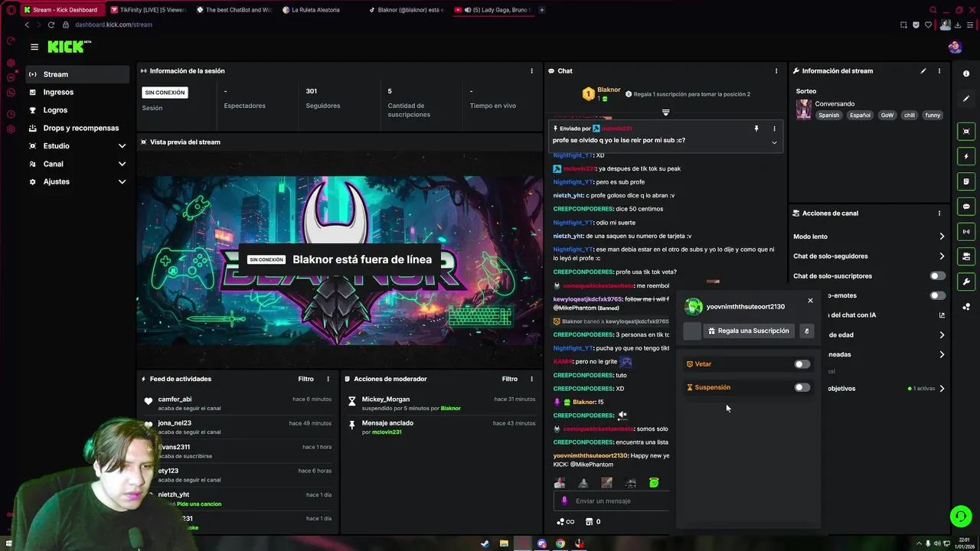Click the green emote below chat

coord(654,483)
